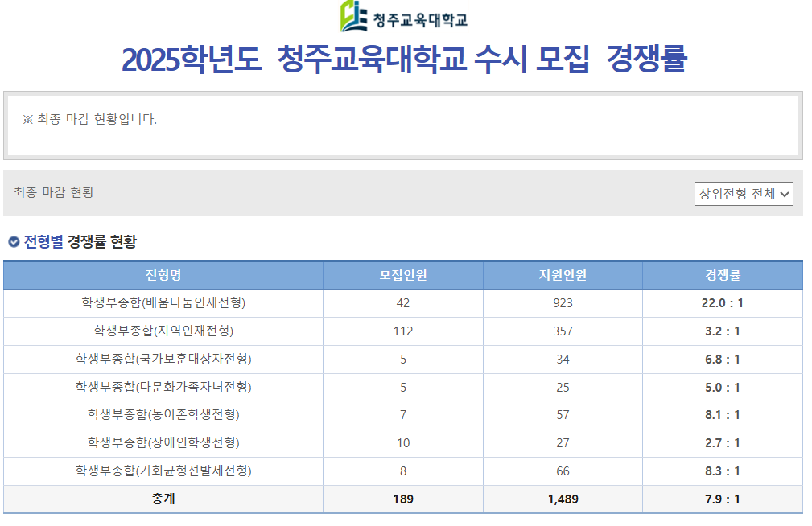Open the 상위전형 전체 dropdown

pyautogui.click(x=743, y=194)
